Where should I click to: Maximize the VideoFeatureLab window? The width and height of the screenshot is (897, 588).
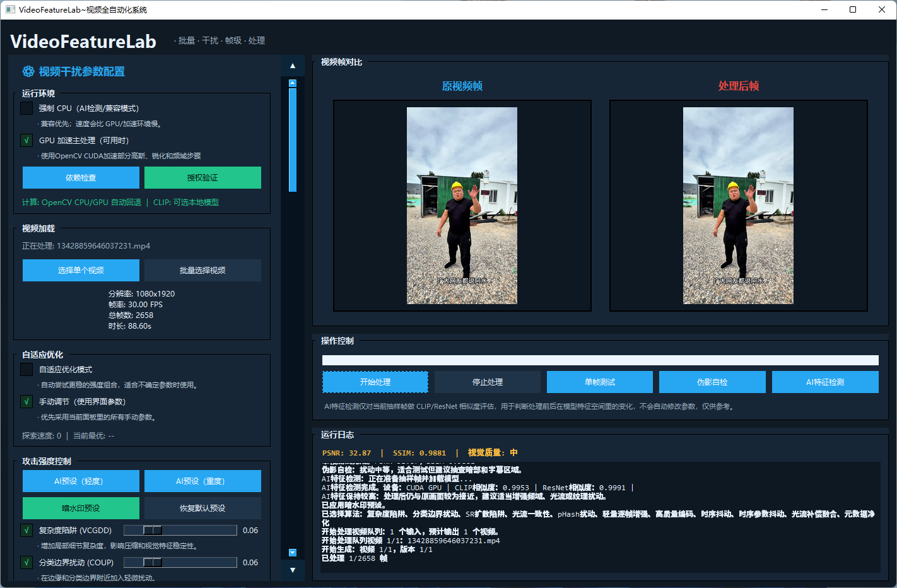(853, 9)
